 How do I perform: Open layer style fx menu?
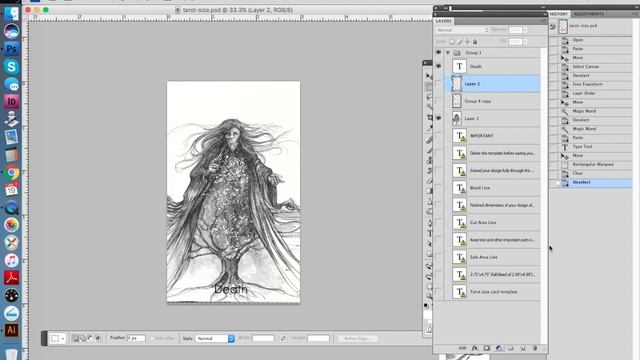[474, 348]
